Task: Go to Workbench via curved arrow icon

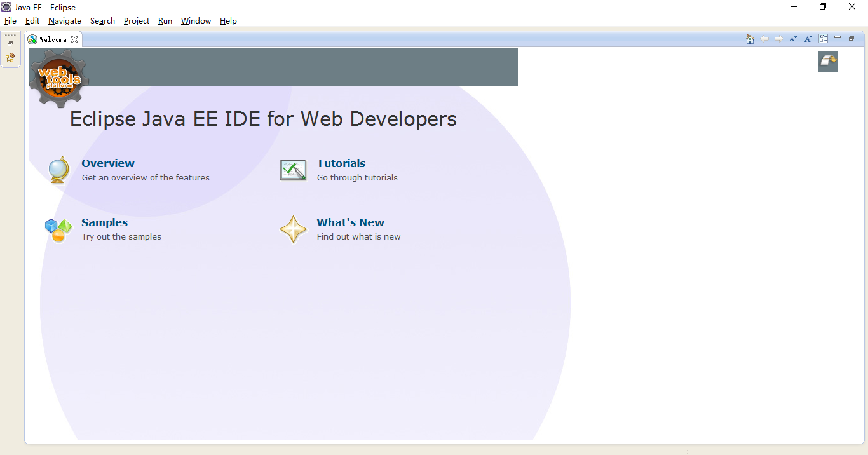Action: tap(828, 62)
